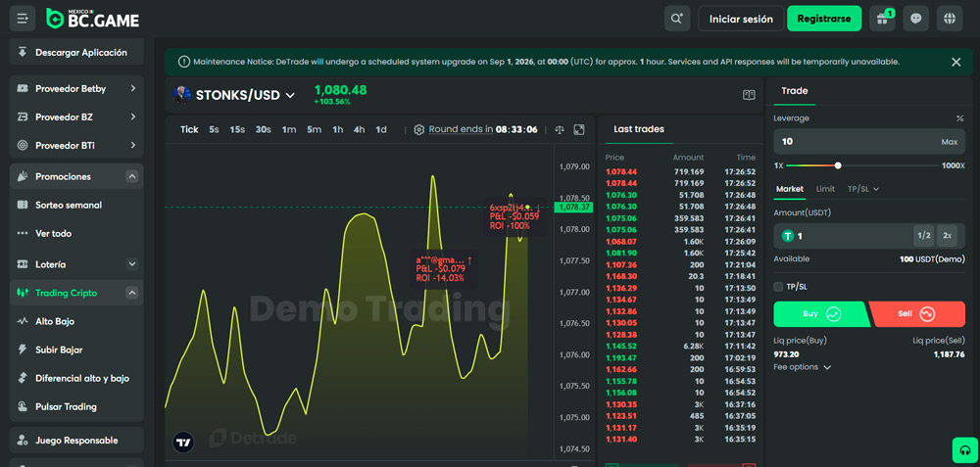Click Descargar Aplicación in sidebar
Screen dimensions: 980x467
click(x=76, y=53)
